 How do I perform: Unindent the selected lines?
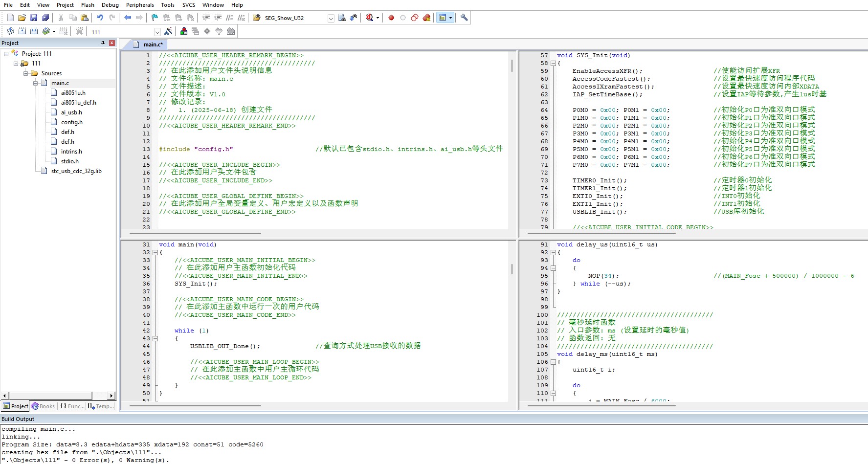(x=218, y=18)
